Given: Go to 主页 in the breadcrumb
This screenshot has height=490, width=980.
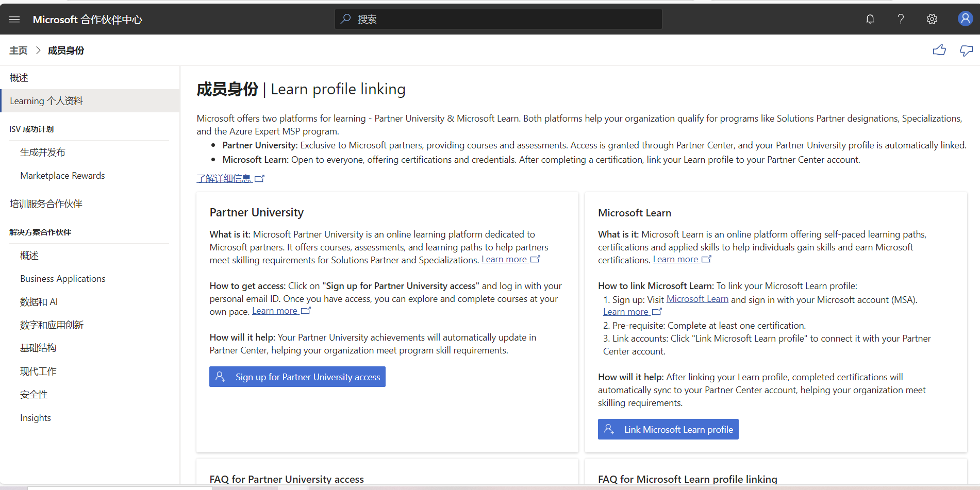Looking at the screenshot, I should [x=19, y=50].
